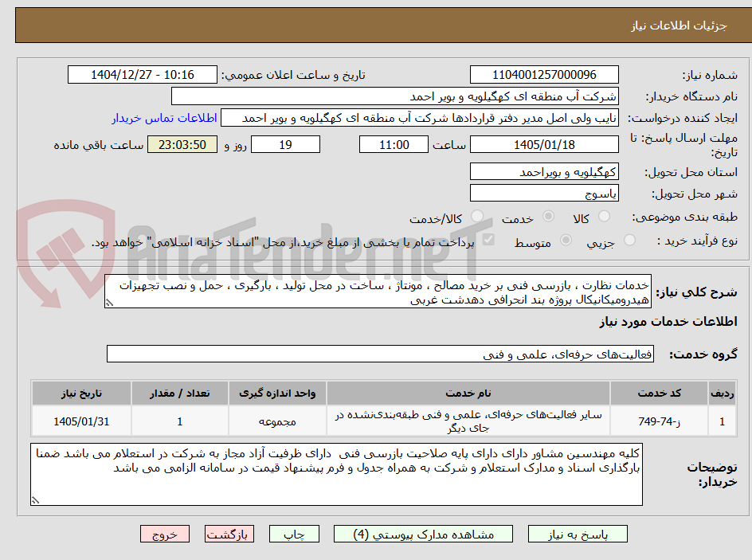752x560 pixels.
Task: Click the واحد اندازه گیری column header
Action: click(x=277, y=394)
